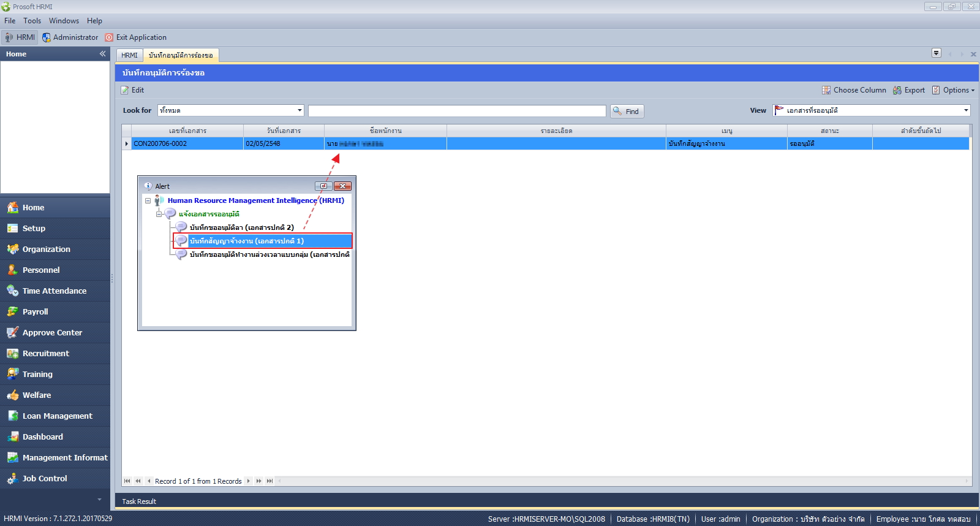Click the Edit pencil icon
This screenshot has width=980, height=526.
coord(125,90)
